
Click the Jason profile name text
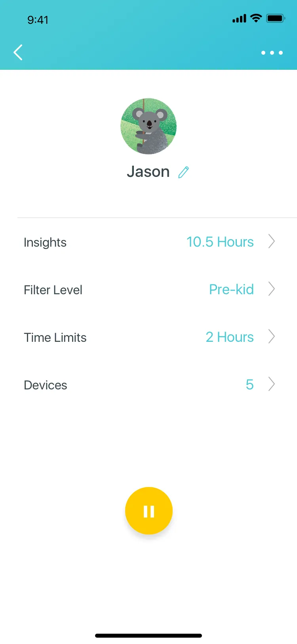click(148, 172)
